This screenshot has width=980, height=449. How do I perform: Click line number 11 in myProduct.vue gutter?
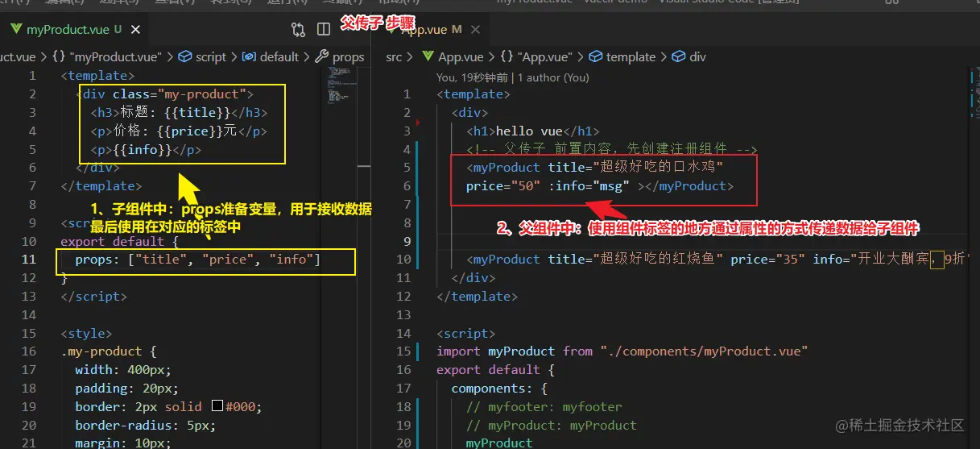coord(30,260)
